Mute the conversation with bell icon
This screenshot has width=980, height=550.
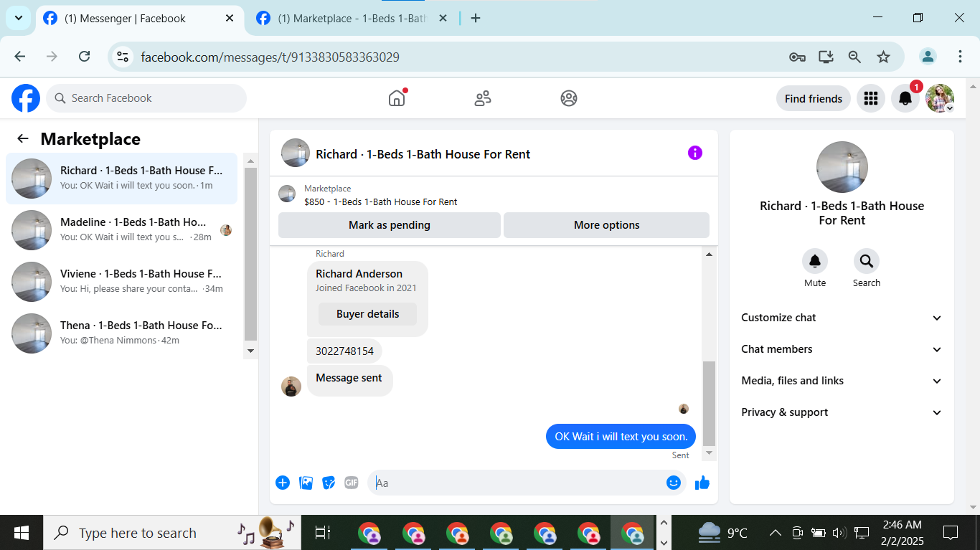pos(815,261)
